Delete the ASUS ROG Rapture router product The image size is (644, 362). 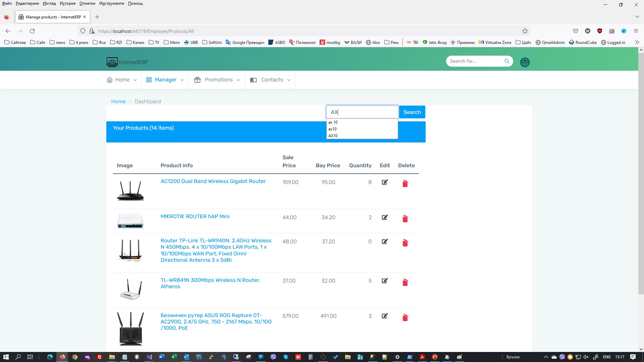(405, 317)
